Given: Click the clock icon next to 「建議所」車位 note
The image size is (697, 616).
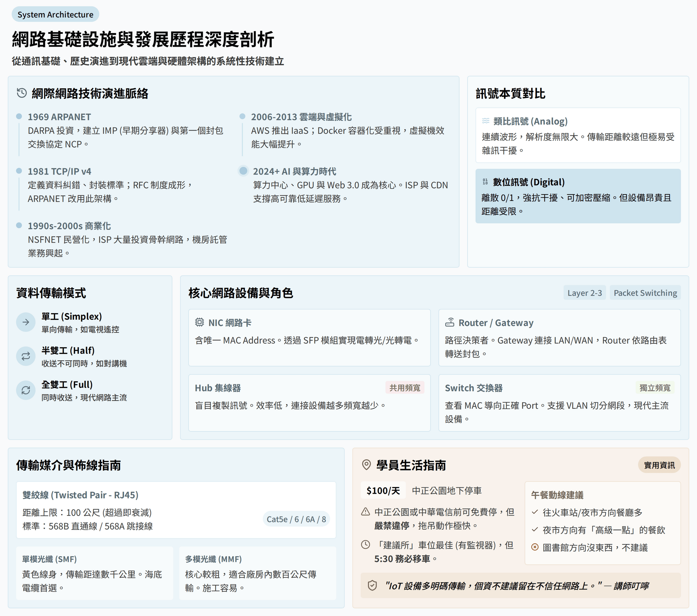Looking at the screenshot, I should point(365,545).
